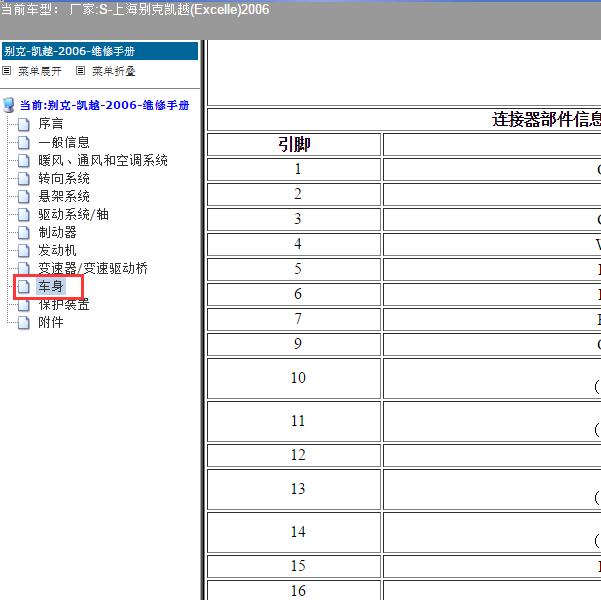Click the document icon next to 车身

(x=24, y=286)
